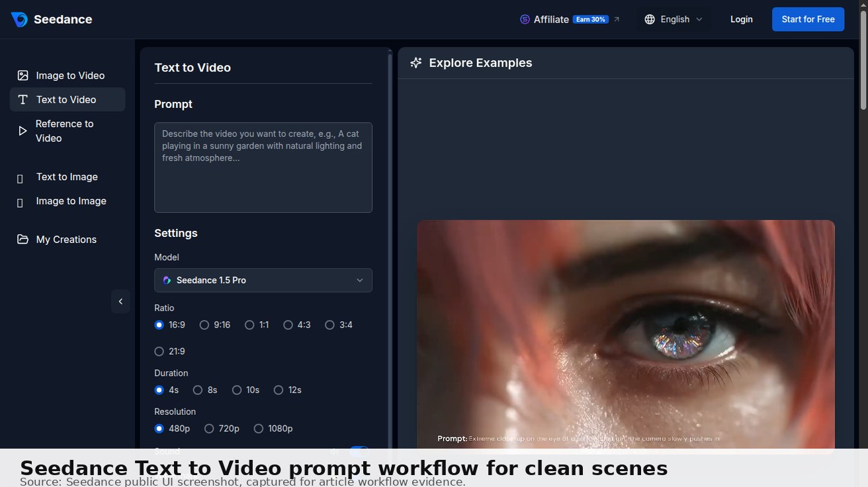The image size is (868, 487).
Task: Click the Image to Image sidebar icon
Action: click(20, 202)
